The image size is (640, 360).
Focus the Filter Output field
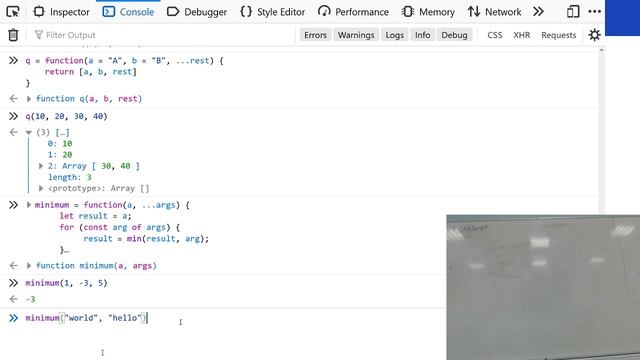pos(163,35)
